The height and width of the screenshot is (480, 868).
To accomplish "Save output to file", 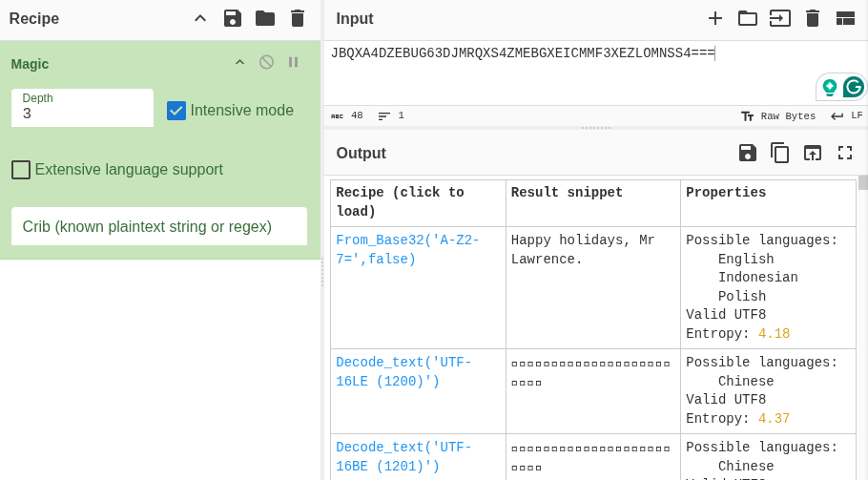I will click(x=748, y=153).
